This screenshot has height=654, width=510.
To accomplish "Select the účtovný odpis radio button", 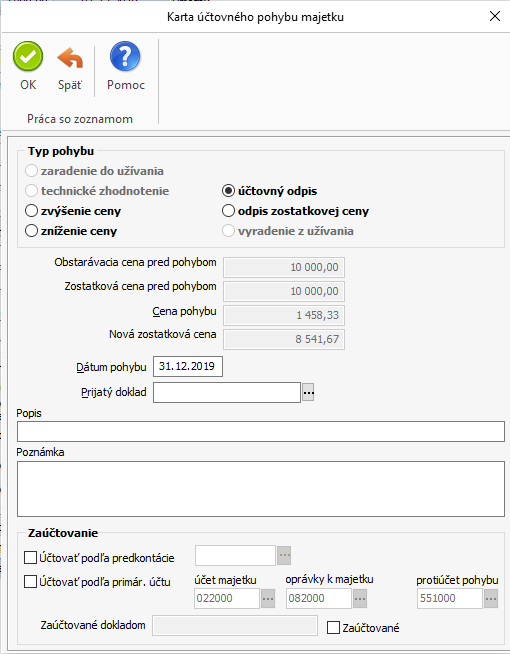I will click(228, 191).
